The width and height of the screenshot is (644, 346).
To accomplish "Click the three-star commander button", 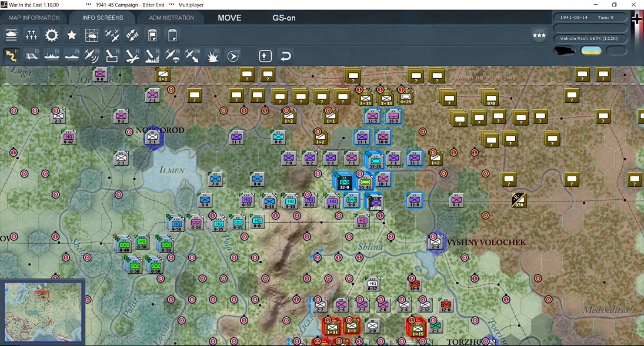I will (x=539, y=36).
